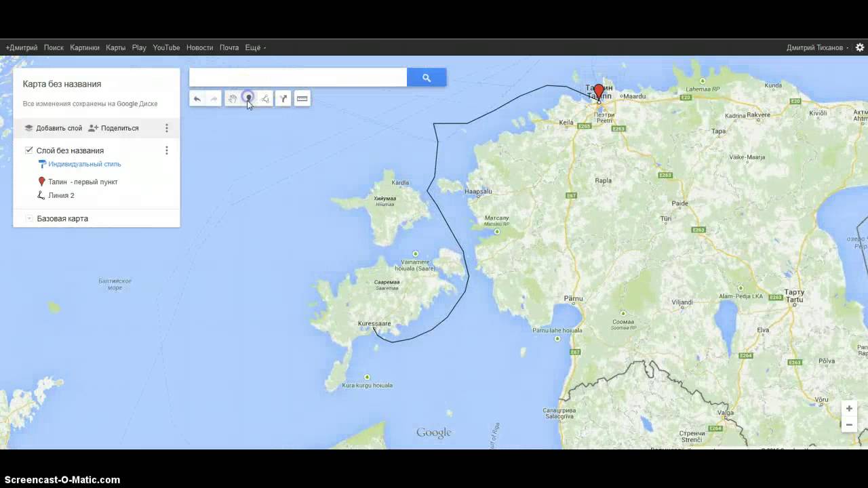Click the paint roller style icon
This screenshot has height=488, width=868.
[42, 164]
